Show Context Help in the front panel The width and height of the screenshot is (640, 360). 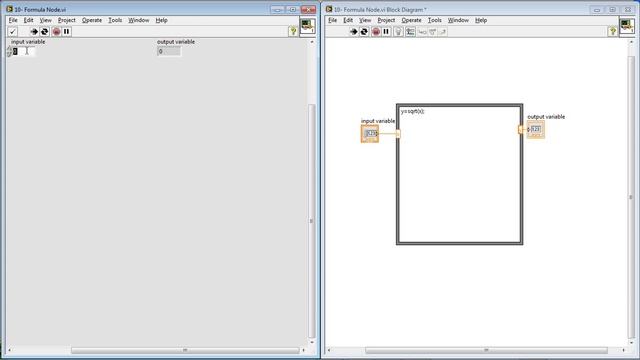[293, 31]
